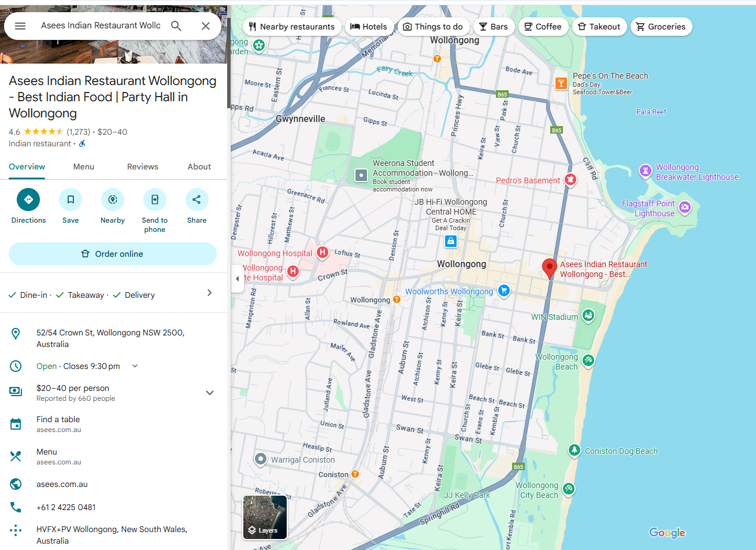The image size is (756, 550).
Task: Click the Directions icon button
Action: point(28,200)
